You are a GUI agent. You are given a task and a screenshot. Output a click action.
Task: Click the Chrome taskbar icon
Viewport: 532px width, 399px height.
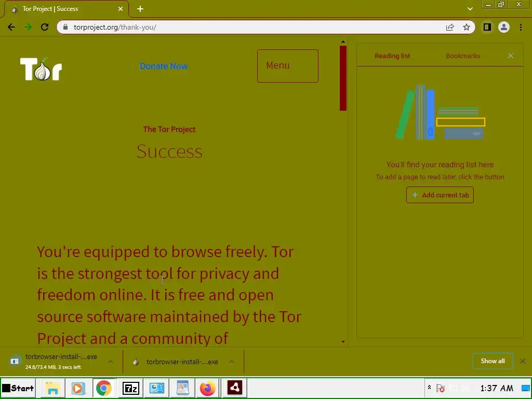[104, 388]
